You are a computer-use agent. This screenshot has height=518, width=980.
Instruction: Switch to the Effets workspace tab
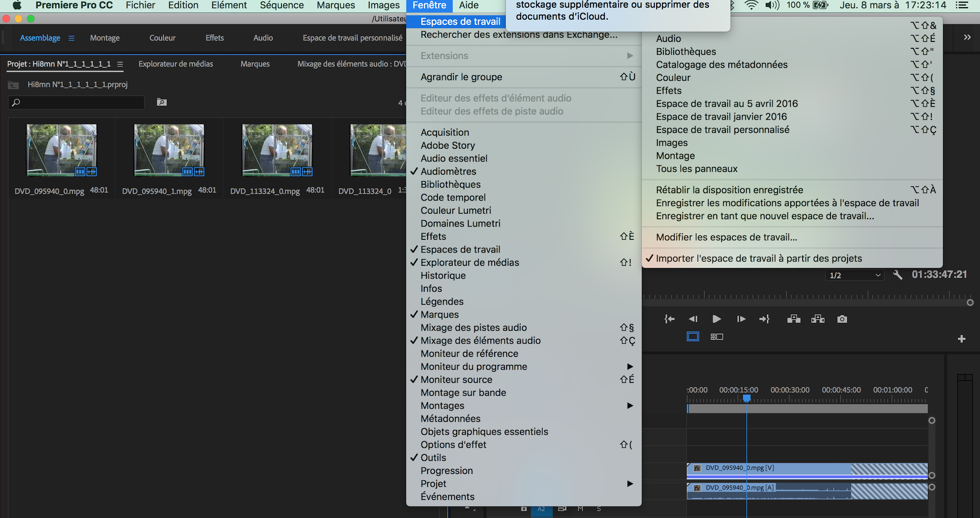pos(214,38)
